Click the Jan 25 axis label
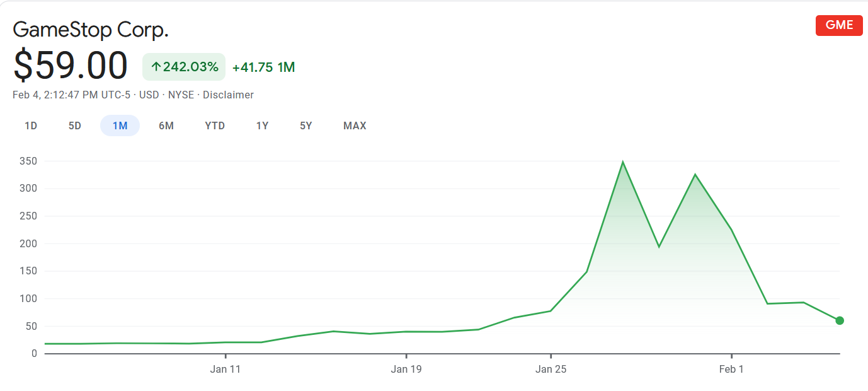 551,369
